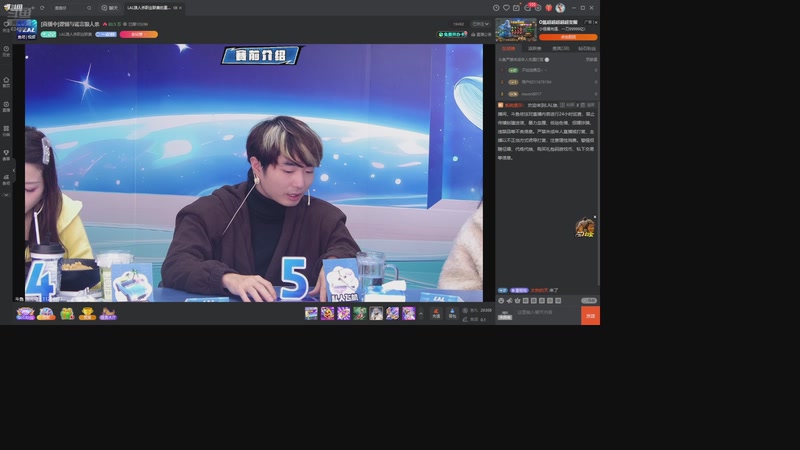Open the history clock icon in title bar

tap(496, 8)
